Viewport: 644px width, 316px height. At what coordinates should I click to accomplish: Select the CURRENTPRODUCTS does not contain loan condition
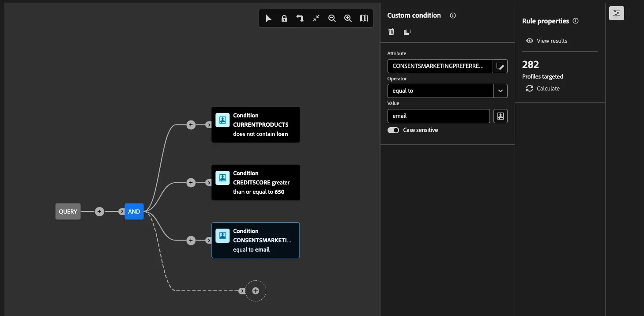[x=256, y=124]
